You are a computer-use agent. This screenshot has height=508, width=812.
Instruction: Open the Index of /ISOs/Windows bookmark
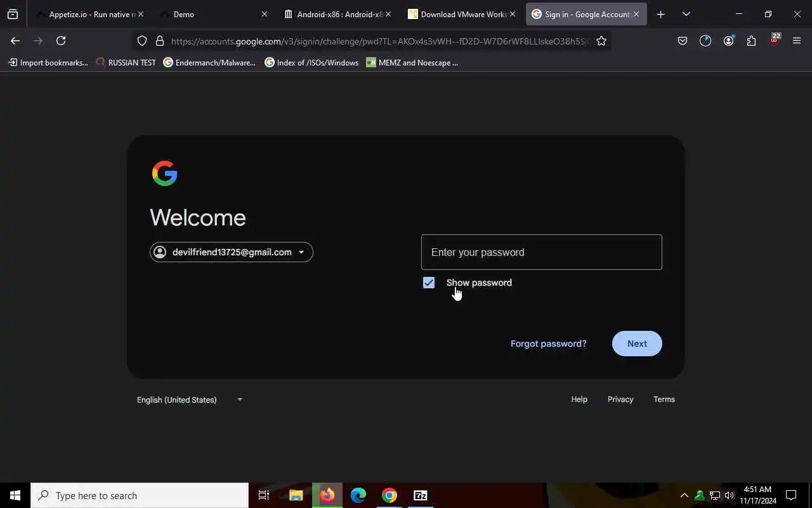(311, 62)
